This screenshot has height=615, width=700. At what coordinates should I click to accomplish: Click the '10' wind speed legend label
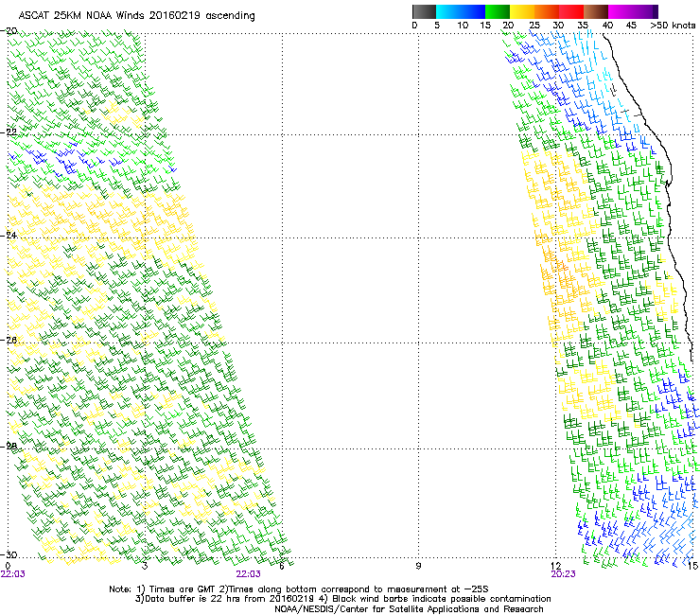pos(463,26)
